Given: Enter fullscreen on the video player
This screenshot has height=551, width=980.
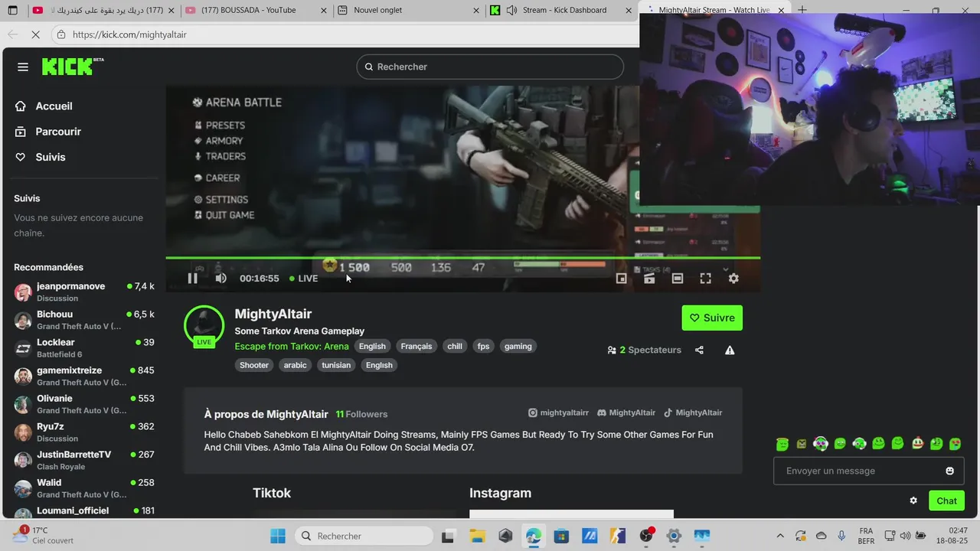Looking at the screenshot, I should click(x=706, y=279).
